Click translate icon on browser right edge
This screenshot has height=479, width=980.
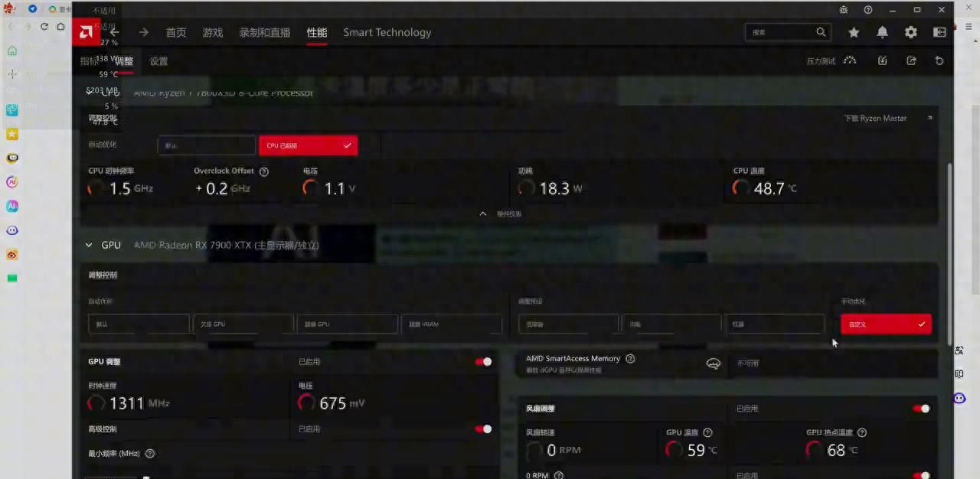pos(959,350)
